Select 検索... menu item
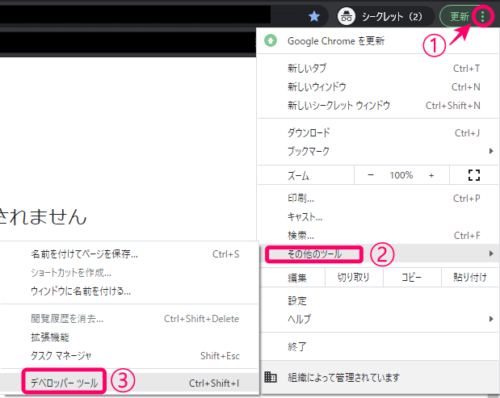Screen dimensions: 500x398 [377, 236]
